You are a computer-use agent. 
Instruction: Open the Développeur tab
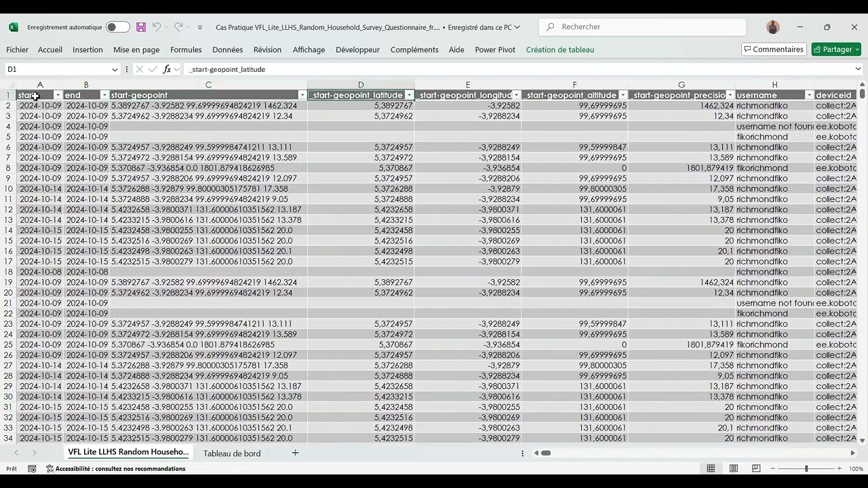click(357, 49)
